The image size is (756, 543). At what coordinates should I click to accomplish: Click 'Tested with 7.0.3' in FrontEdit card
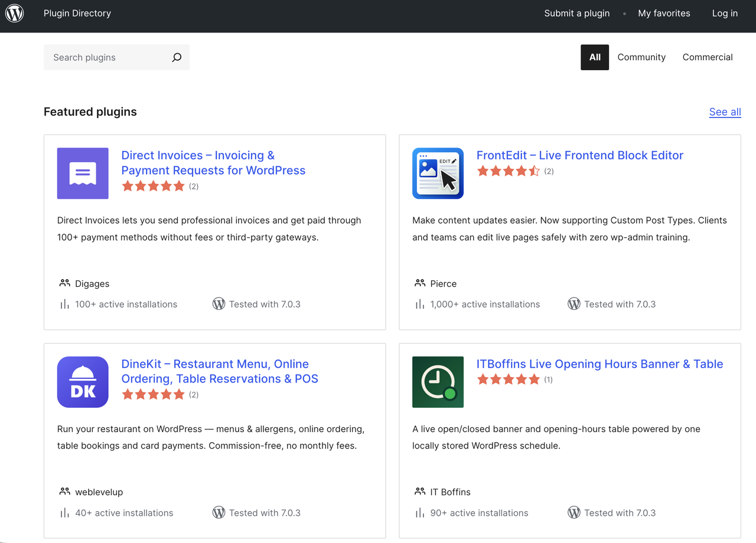[620, 305]
